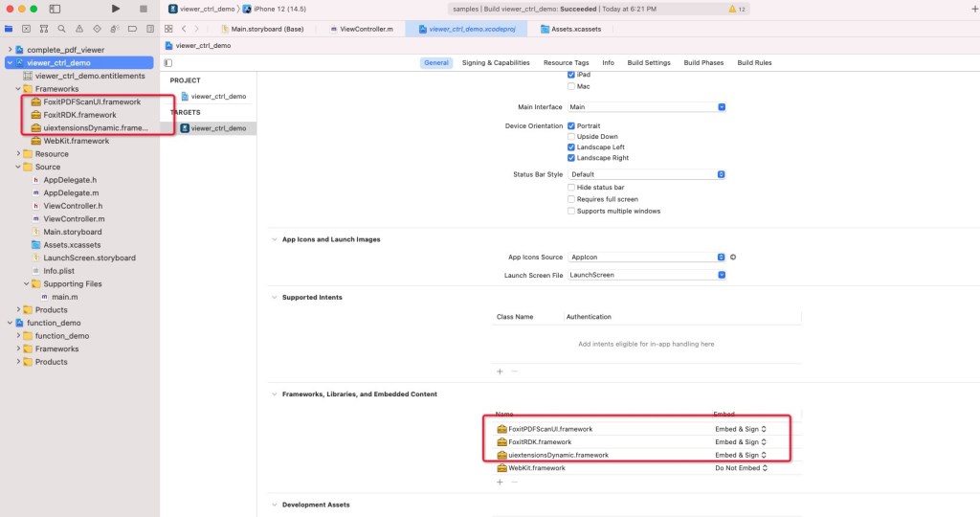This screenshot has width=980, height=517.
Task: Add a framework with the plus button
Action: (500, 482)
